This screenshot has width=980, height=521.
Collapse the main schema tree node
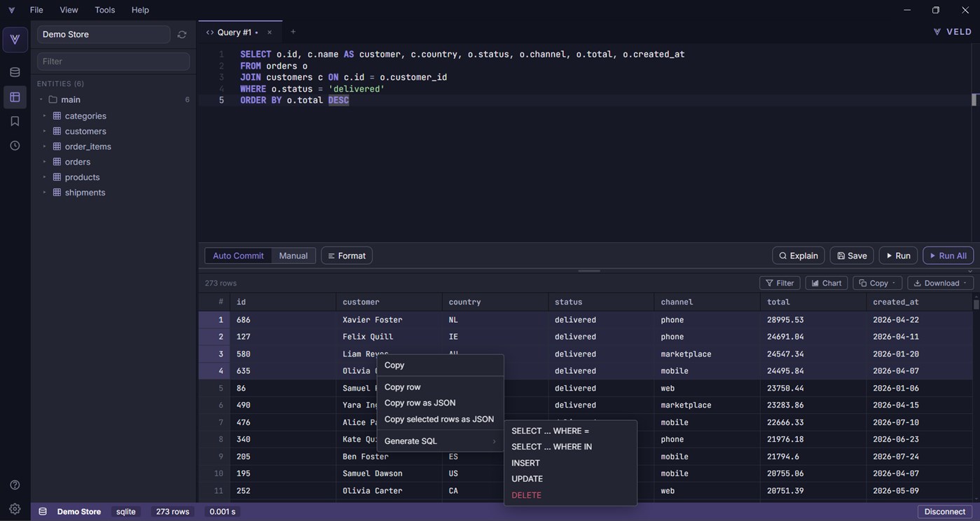point(41,99)
